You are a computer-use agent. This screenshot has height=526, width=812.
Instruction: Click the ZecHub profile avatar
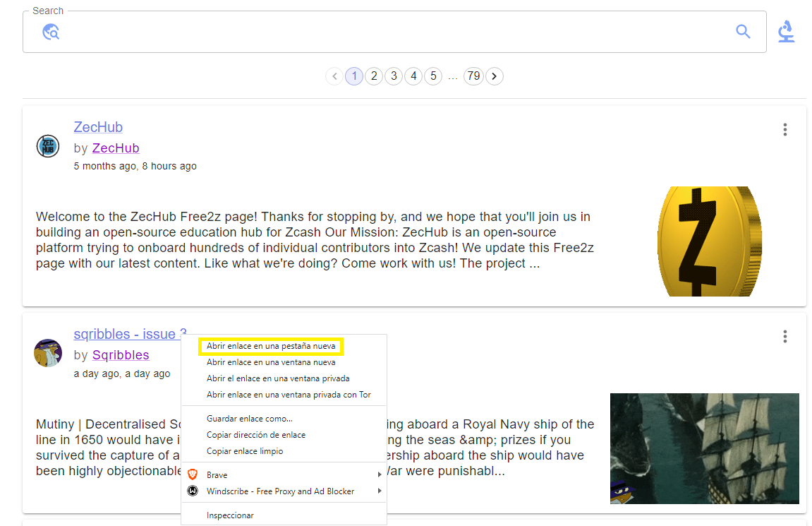(47, 146)
